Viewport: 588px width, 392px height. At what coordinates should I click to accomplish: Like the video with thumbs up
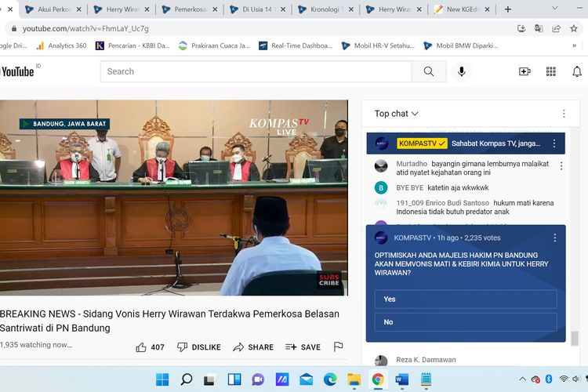pyautogui.click(x=150, y=347)
